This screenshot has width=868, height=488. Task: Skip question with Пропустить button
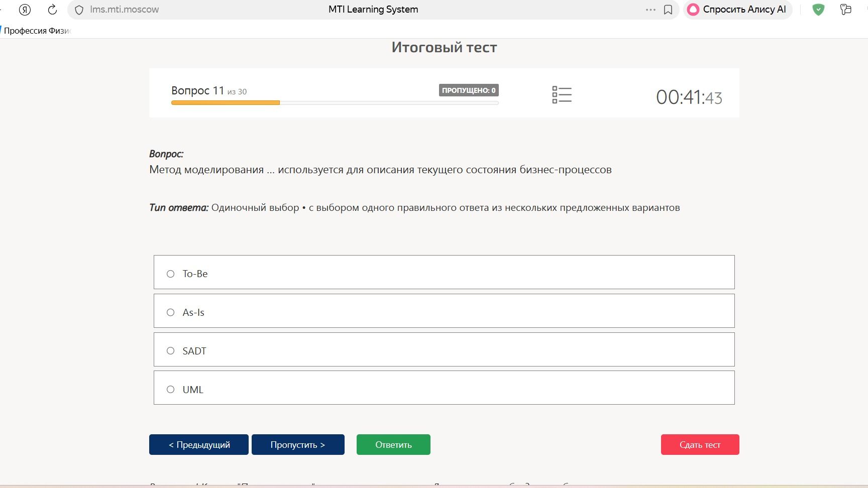click(x=298, y=444)
